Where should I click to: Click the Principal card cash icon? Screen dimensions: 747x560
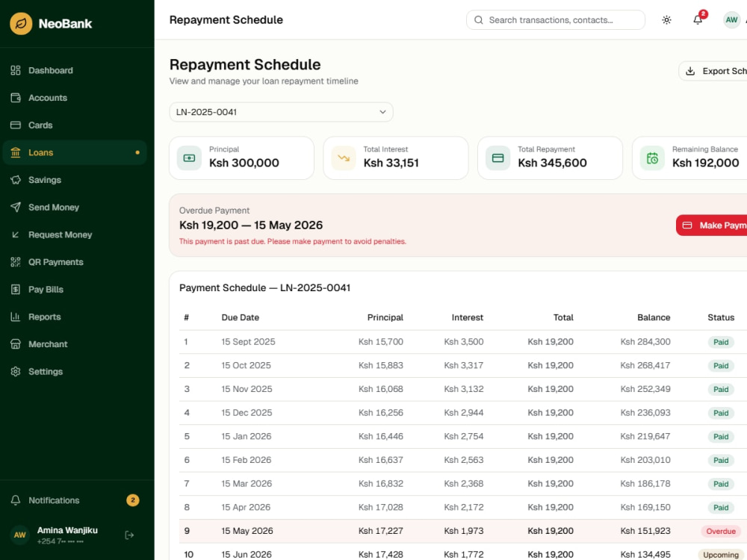[x=189, y=158]
